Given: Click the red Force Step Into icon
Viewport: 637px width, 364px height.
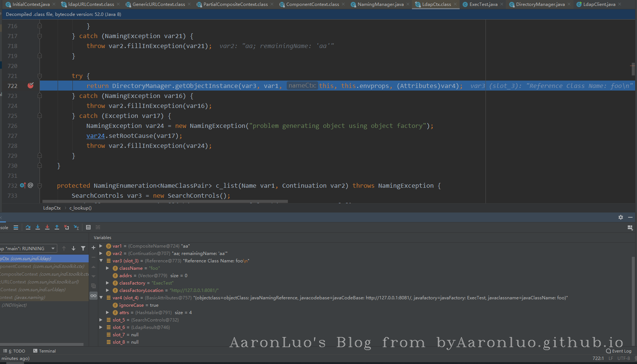Looking at the screenshot, I should pos(47,227).
